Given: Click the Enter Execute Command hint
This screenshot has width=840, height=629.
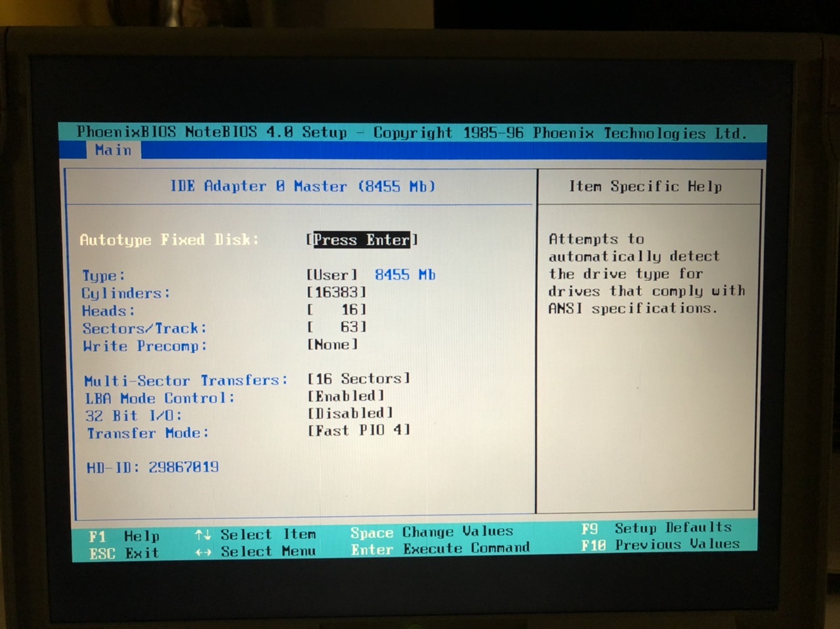Looking at the screenshot, I should pyautogui.click(x=440, y=548).
